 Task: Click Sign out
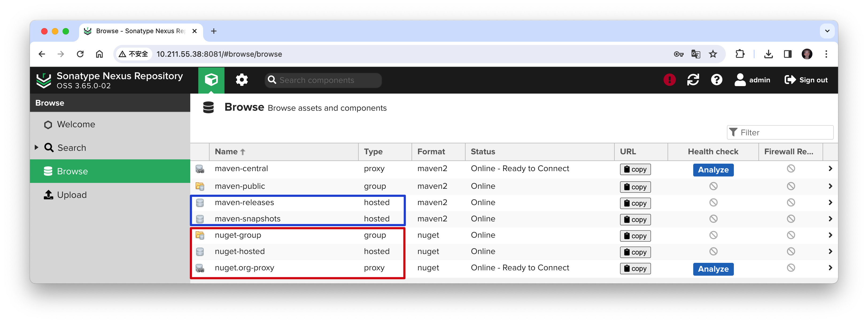pyautogui.click(x=806, y=80)
